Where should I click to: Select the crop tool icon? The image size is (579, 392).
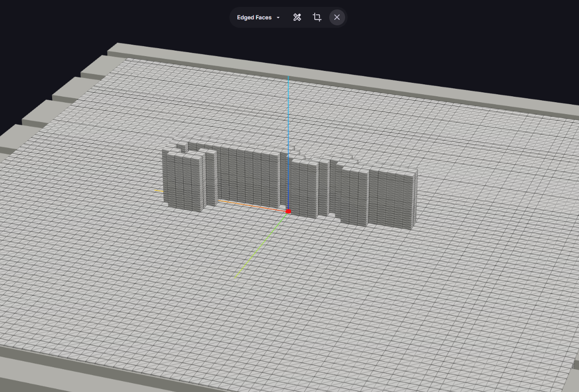tap(317, 17)
